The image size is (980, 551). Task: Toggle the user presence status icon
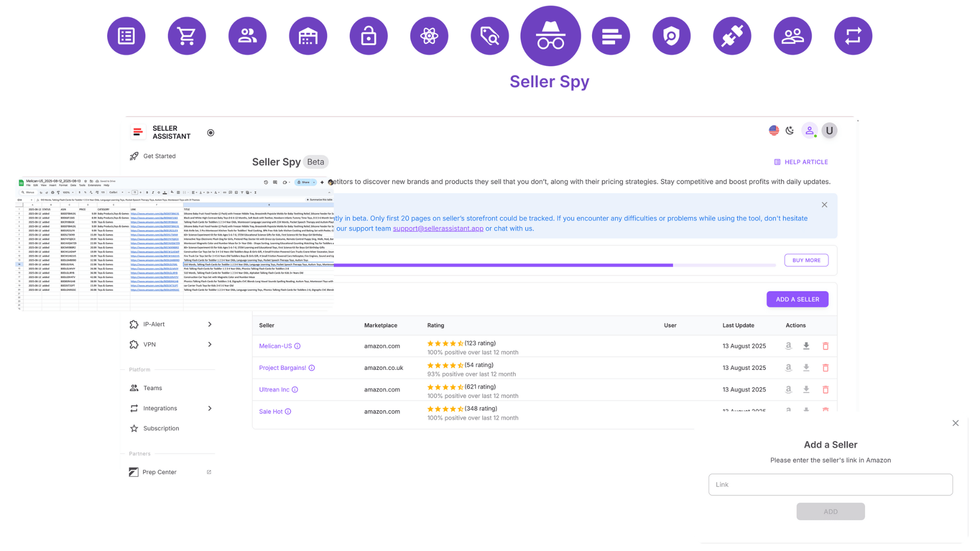pos(810,130)
